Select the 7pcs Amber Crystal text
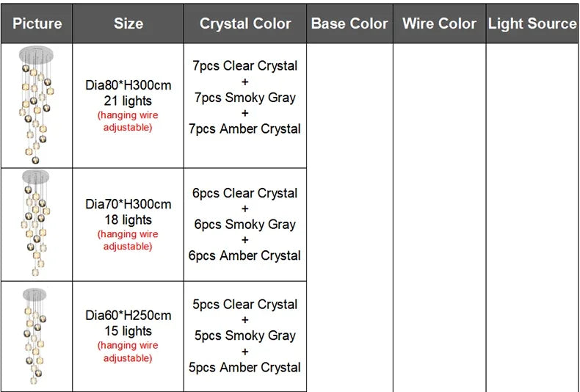The height and width of the screenshot is (392, 580). click(245, 128)
